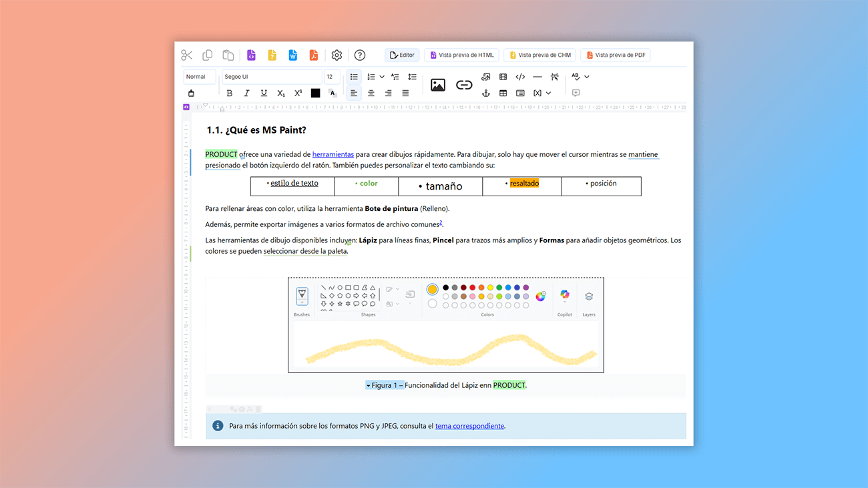This screenshot has width=868, height=488.
Task: Switch to the Vista previa de HTML tab
Action: [462, 55]
